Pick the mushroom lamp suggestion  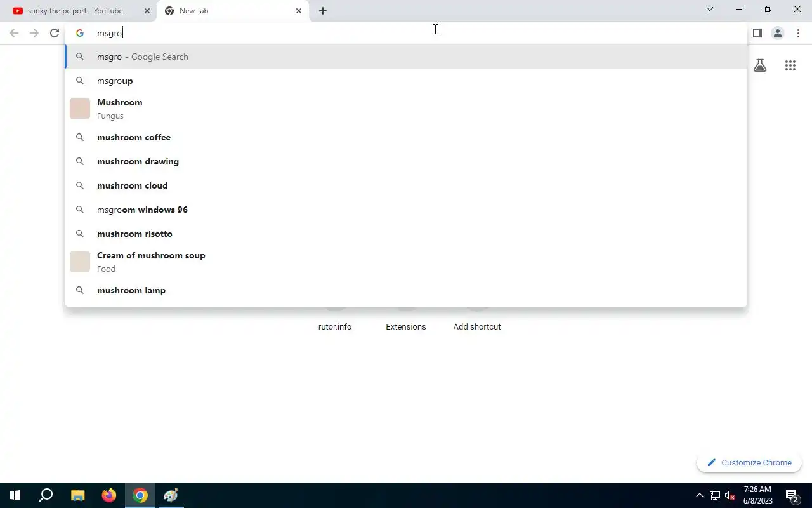pos(406,290)
